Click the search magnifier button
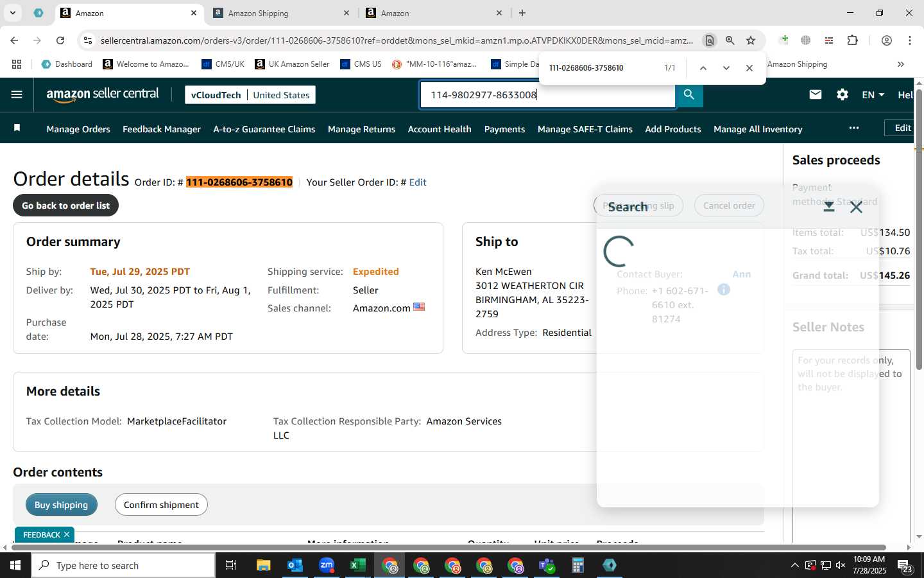The width and height of the screenshot is (924, 578). pos(689,94)
